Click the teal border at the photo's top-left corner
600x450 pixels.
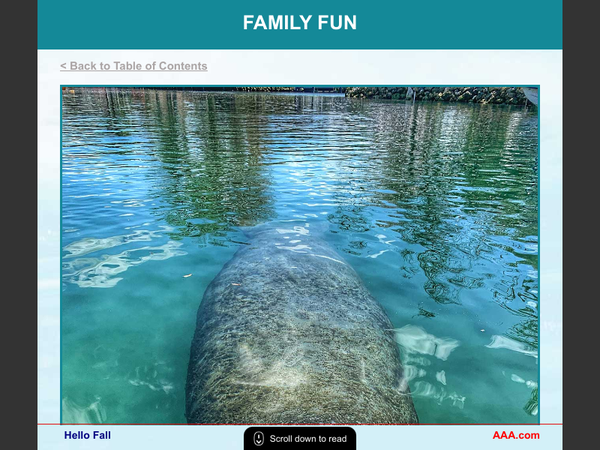click(x=62, y=87)
